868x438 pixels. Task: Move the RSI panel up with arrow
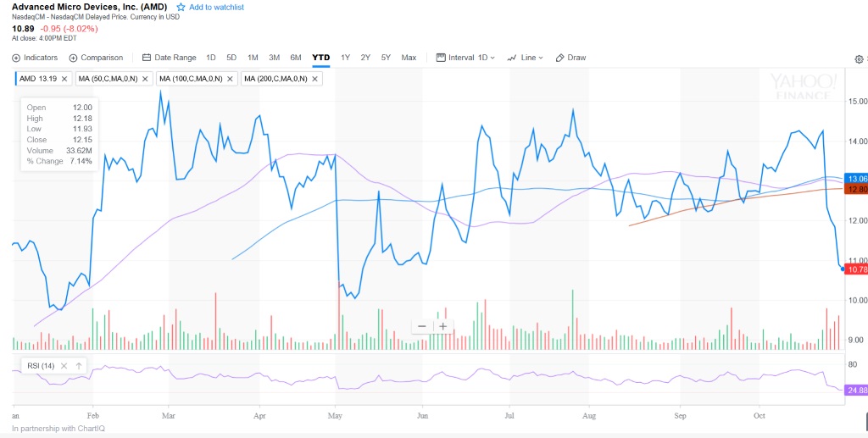pyautogui.click(x=79, y=365)
